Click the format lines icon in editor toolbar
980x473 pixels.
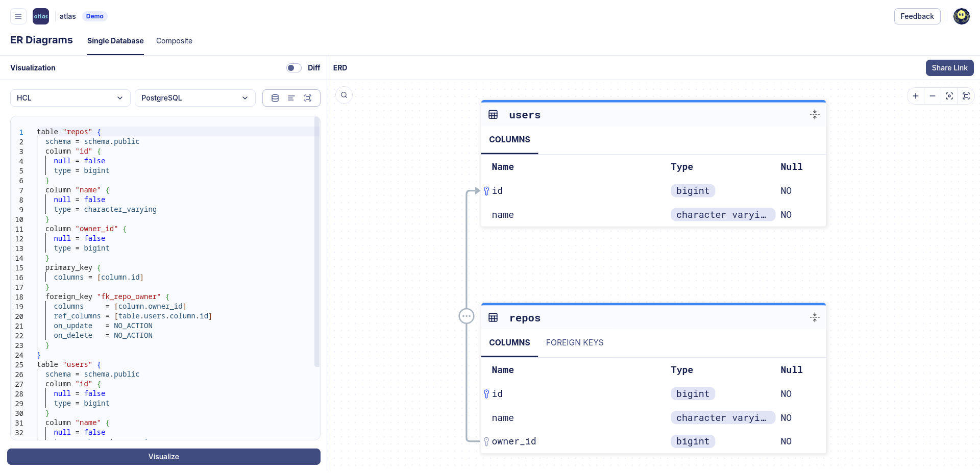click(x=291, y=98)
